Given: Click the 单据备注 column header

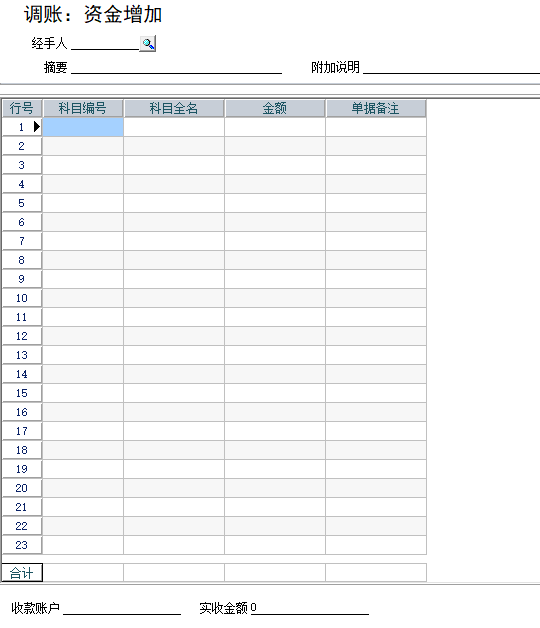Looking at the screenshot, I should pos(376,108).
